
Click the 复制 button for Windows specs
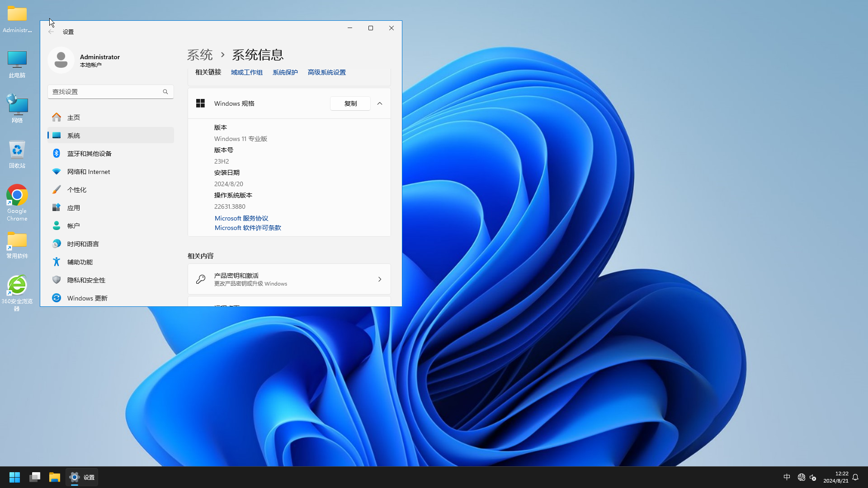(350, 103)
